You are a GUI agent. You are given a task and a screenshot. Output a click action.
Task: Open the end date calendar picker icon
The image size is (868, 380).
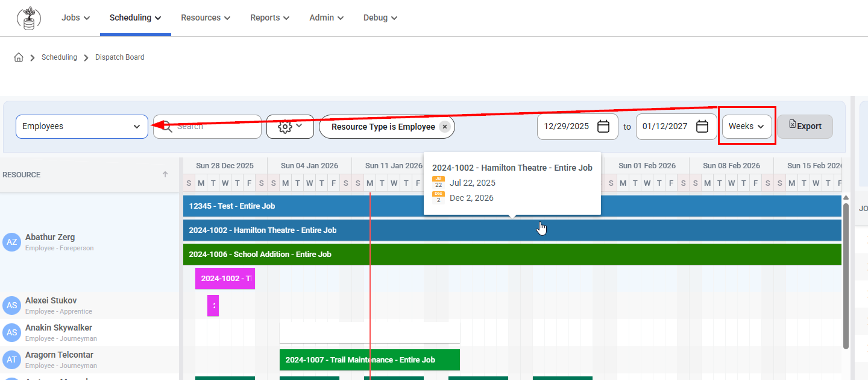click(702, 127)
